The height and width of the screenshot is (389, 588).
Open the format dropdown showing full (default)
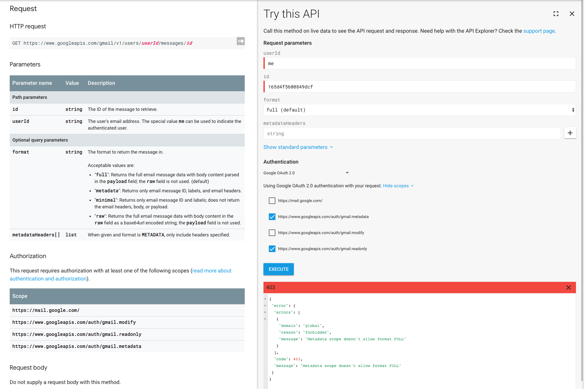pyautogui.click(x=419, y=110)
